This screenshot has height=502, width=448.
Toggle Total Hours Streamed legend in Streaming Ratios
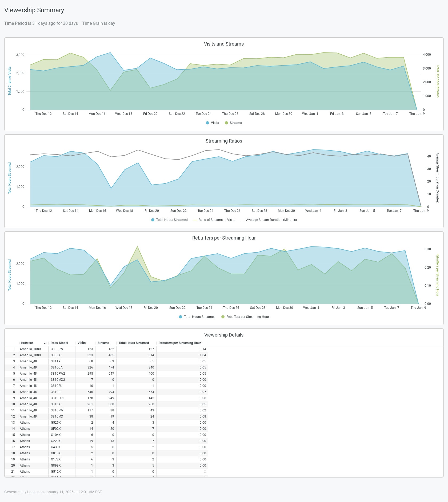169,220
